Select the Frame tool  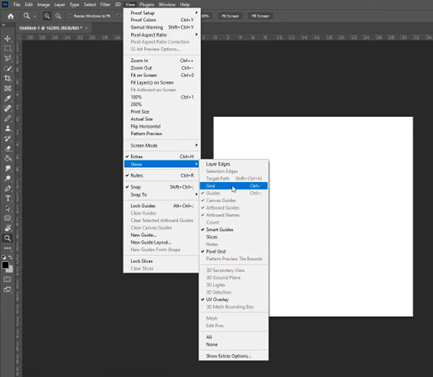(7, 89)
